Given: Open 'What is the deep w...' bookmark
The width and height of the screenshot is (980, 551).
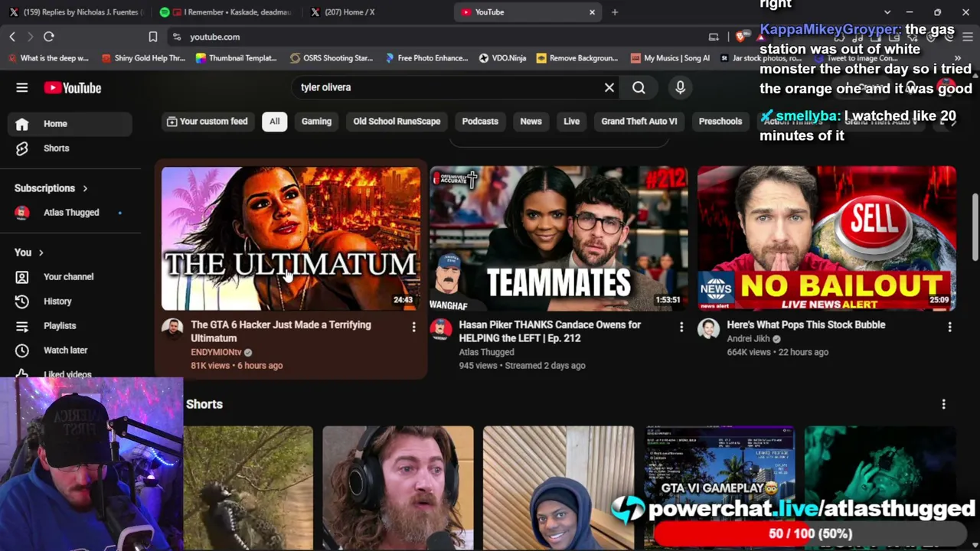Looking at the screenshot, I should [x=48, y=58].
